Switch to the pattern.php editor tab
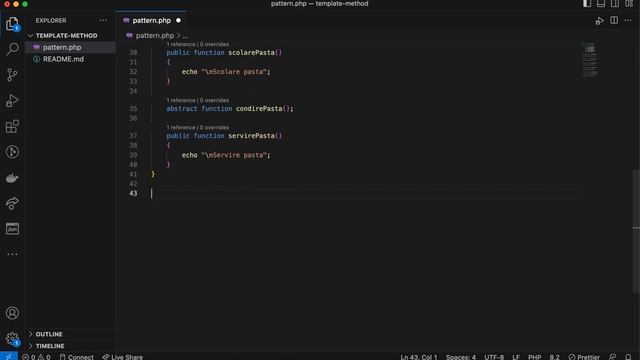Screen dimensions: 640x360 click(151, 20)
